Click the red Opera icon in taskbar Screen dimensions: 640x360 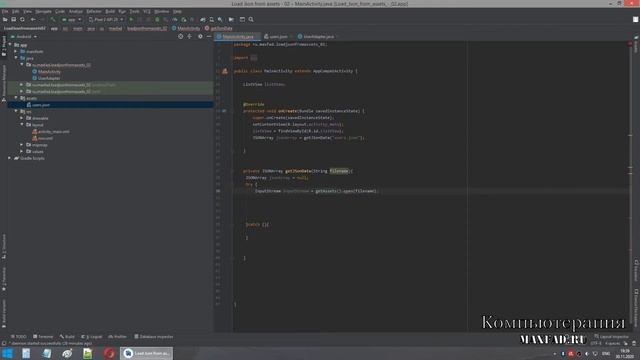pyautogui.click(x=109, y=353)
